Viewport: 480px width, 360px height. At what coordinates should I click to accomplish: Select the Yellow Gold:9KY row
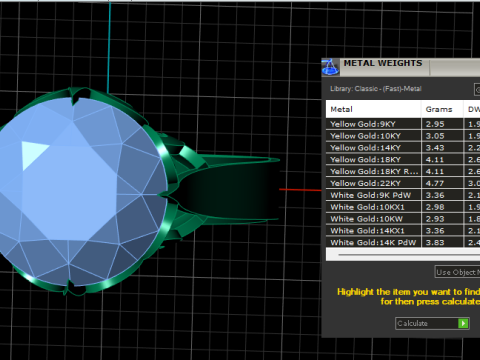(x=403, y=124)
